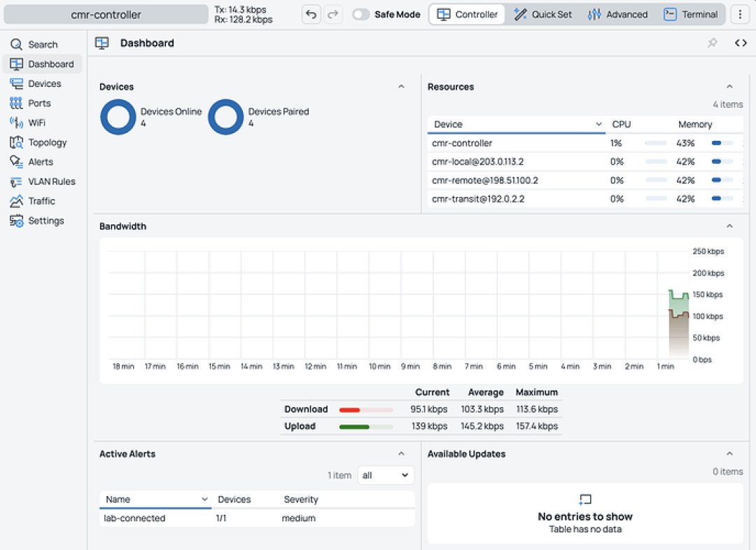
Task: Click the cmr-controller device name button
Action: click(106, 15)
